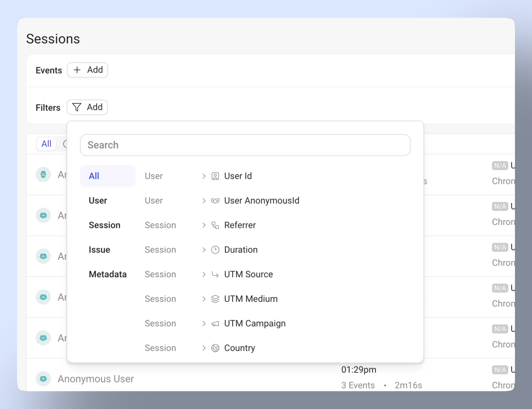532x409 pixels.
Task: Click the Referrer link icon
Action: click(215, 225)
